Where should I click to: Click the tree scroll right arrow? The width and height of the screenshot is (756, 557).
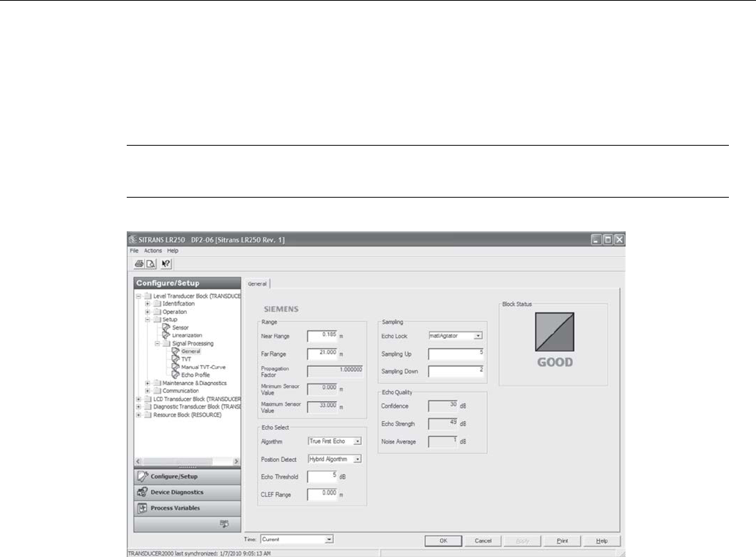click(x=236, y=461)
